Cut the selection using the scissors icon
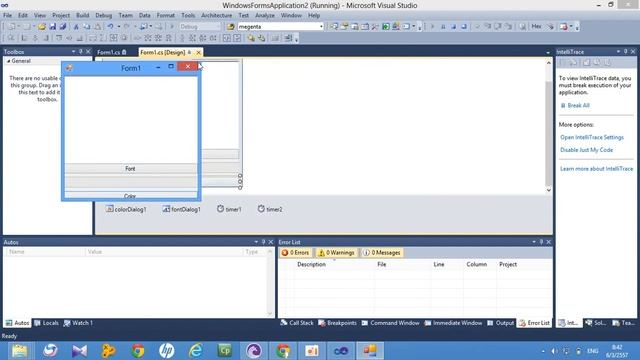 (x=76, y=27)
